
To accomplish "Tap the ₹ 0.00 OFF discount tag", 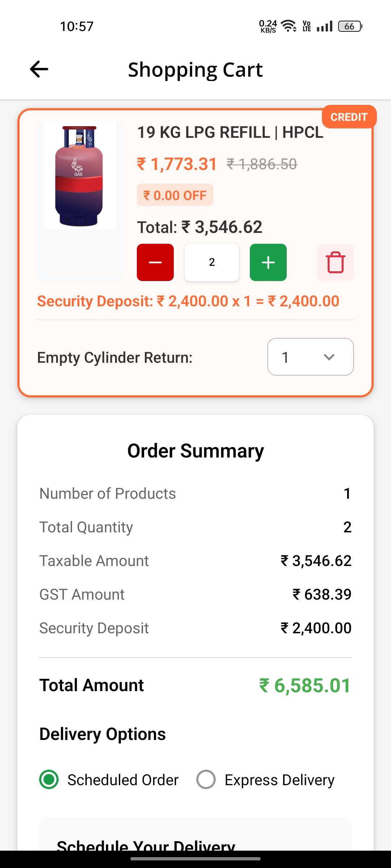I will tap(175, 195).
